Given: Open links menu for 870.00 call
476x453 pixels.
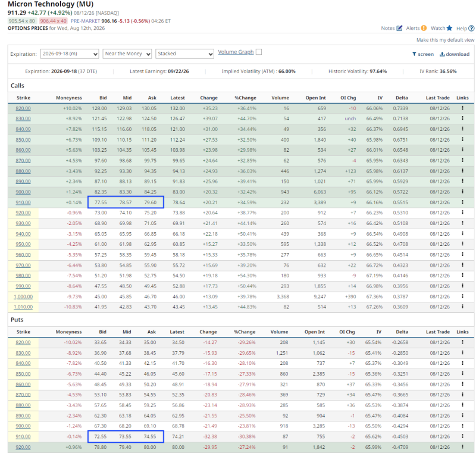Looking at the screenshot, I should 463,160.
